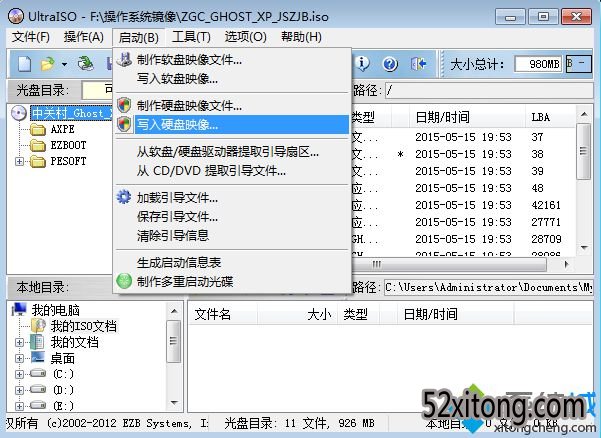This screenshot has width=601, height=438.
Task: Click the disc list horizontal scrollbar right arrow
Action: click(x=567, y=264)
